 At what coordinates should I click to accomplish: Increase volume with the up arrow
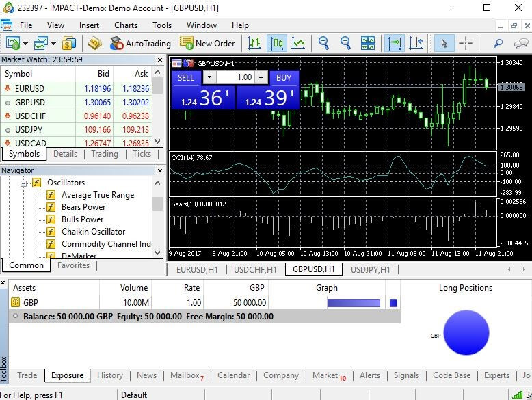click(261, 77)
